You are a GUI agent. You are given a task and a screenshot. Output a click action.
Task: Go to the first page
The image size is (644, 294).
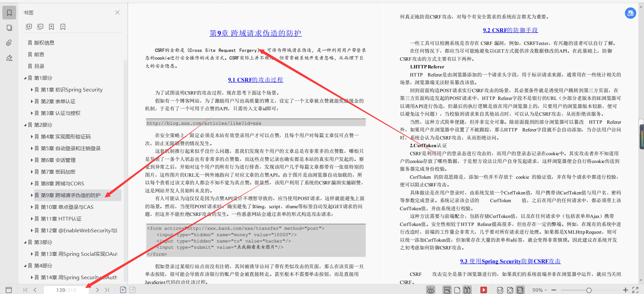point(25,290)
